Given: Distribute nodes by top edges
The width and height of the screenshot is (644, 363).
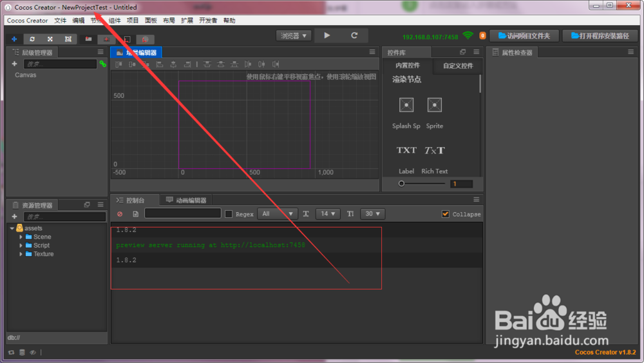Looking at the screenshot, I should (x=207, y=64).
